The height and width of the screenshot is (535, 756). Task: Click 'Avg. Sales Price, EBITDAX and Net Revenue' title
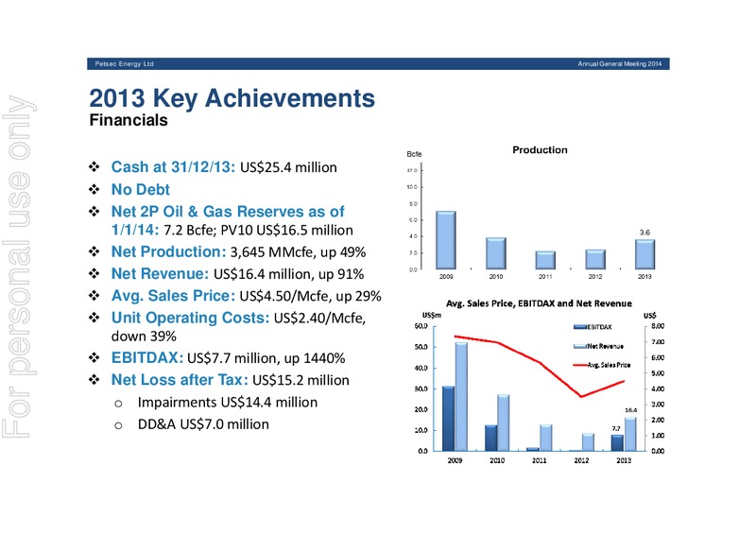pos(539,303)
